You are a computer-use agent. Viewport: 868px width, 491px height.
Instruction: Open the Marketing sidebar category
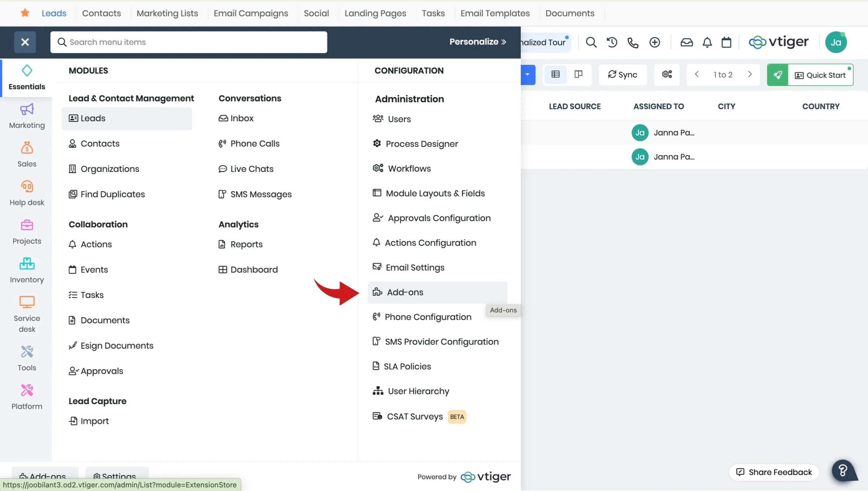click(x=27, y=116)
